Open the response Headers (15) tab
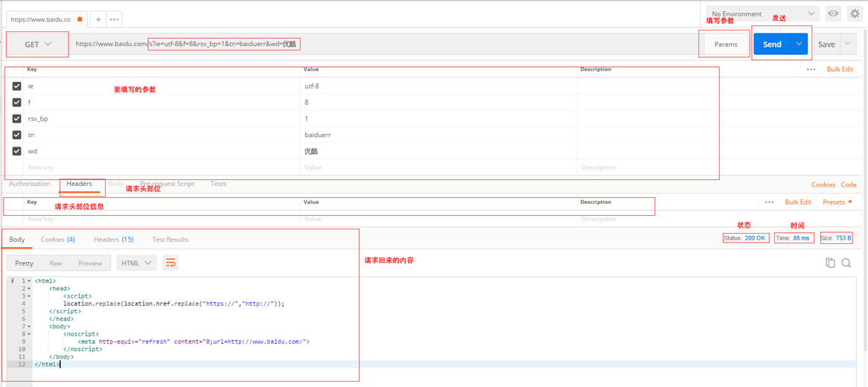Viewport: 868px width, 387px height. click(114, 240)
